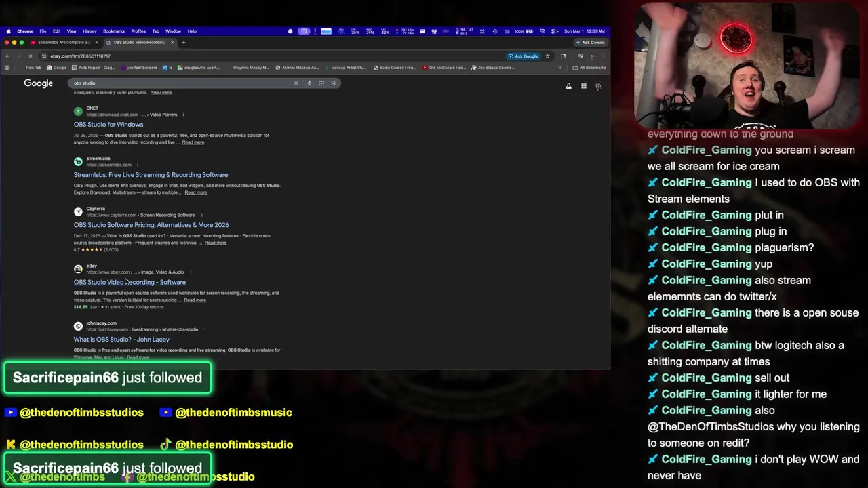
Task: Click the Streamlabs favicon in search results
Action: [x=78, y=161]
